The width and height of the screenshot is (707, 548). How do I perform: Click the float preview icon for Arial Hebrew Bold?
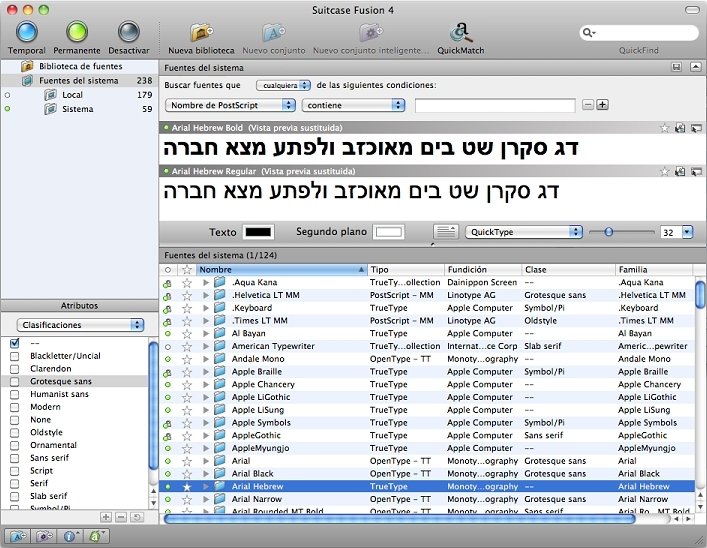(x=696, y=128)
